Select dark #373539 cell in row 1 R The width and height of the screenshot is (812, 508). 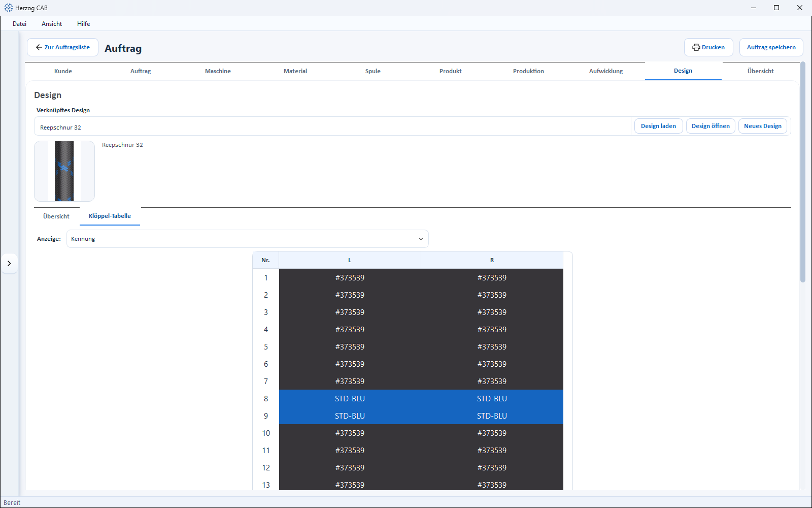(x=492, y=278)
